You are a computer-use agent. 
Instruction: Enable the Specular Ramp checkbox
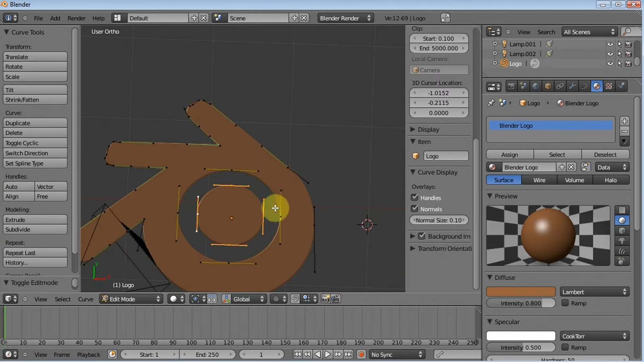[565, 347]
